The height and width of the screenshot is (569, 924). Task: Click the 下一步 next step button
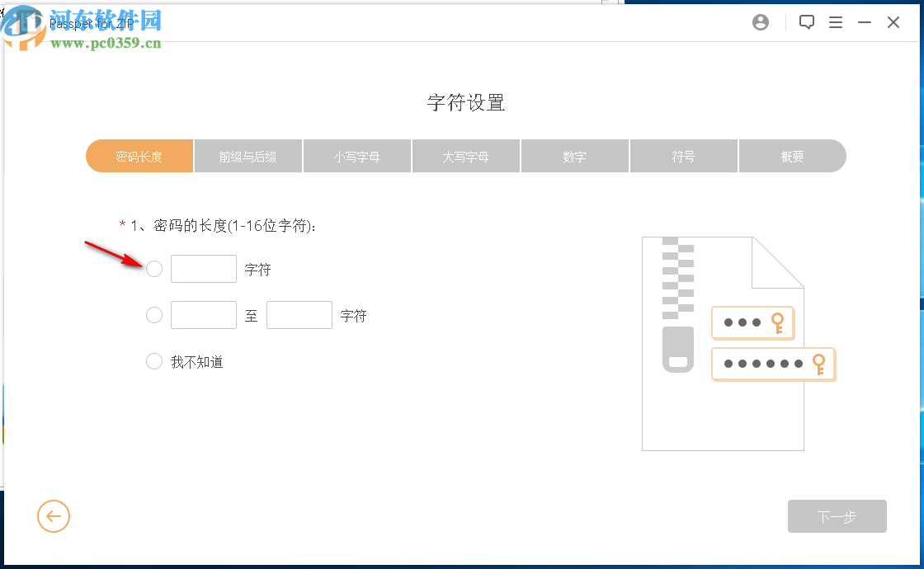(x=837, y=516)
